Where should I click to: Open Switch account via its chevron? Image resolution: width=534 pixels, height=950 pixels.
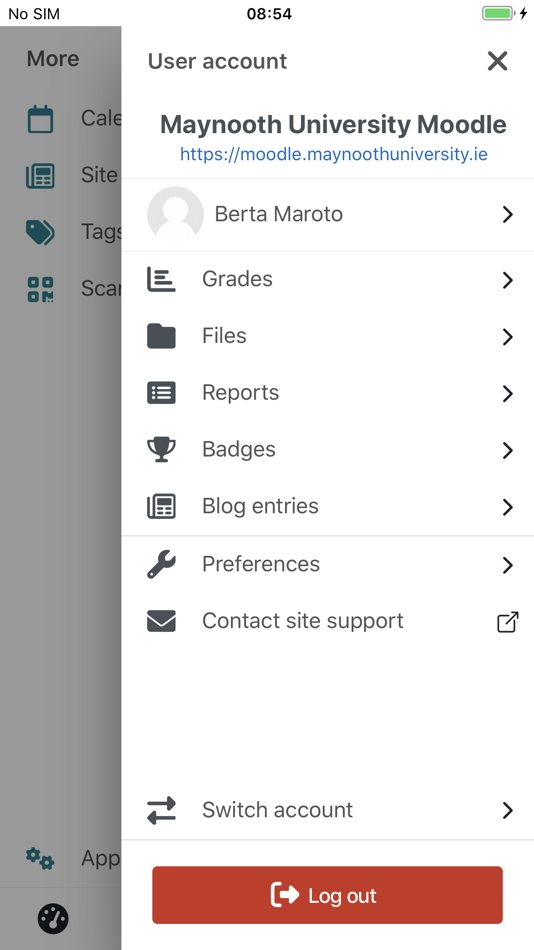pyautogui.click(x=508, y=811)
